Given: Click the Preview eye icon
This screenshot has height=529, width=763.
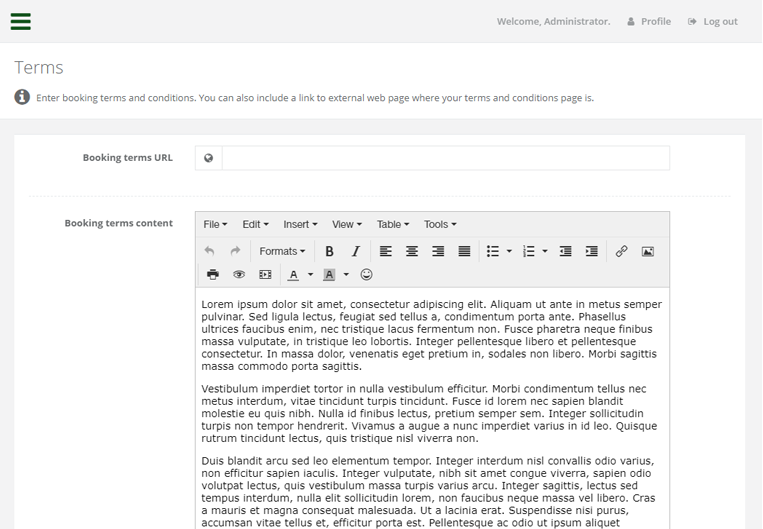Looking at the screenshot, I should coord(239,274).
